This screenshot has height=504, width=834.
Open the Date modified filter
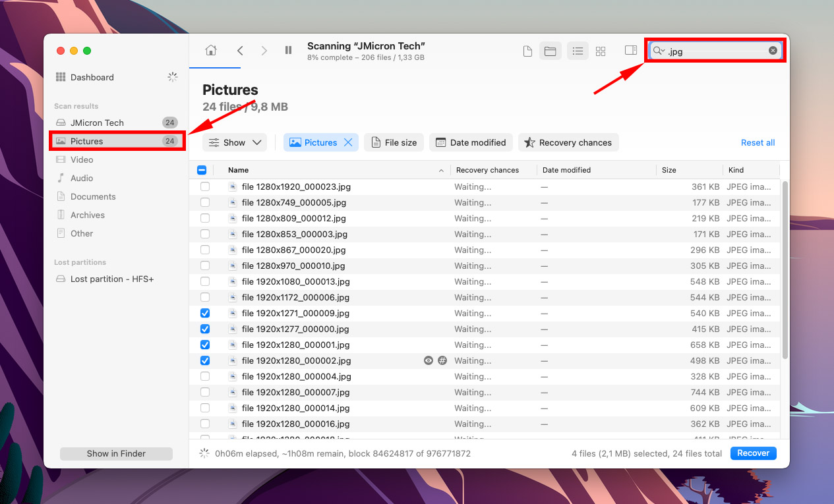471,142
